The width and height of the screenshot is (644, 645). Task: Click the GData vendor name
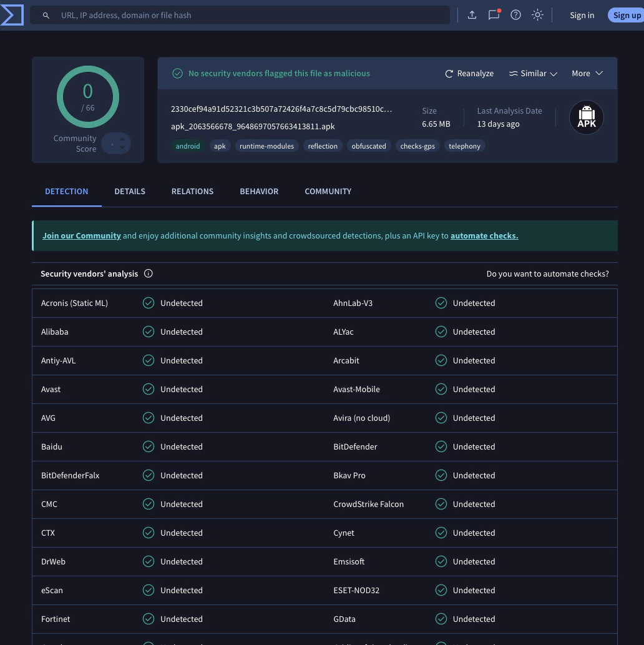click(344, 619)
